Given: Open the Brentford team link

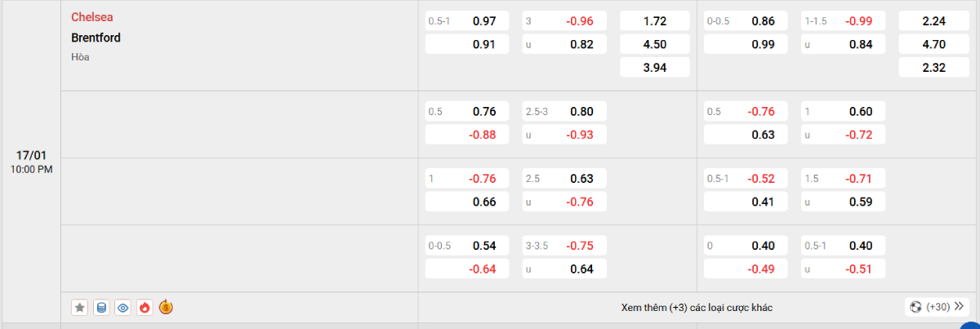Looking at the screenshot, I should click(x=96, y=38).
